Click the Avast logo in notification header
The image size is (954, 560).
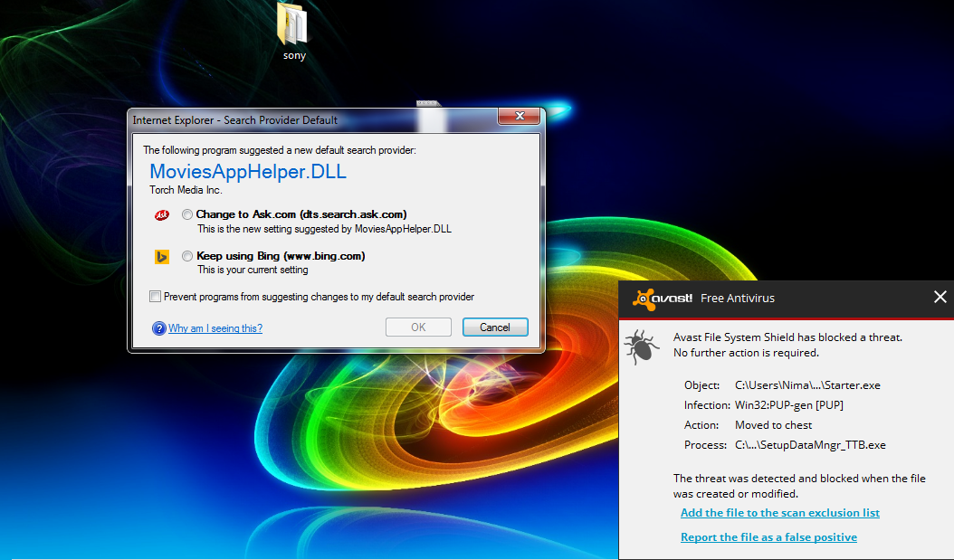point(663,298)
